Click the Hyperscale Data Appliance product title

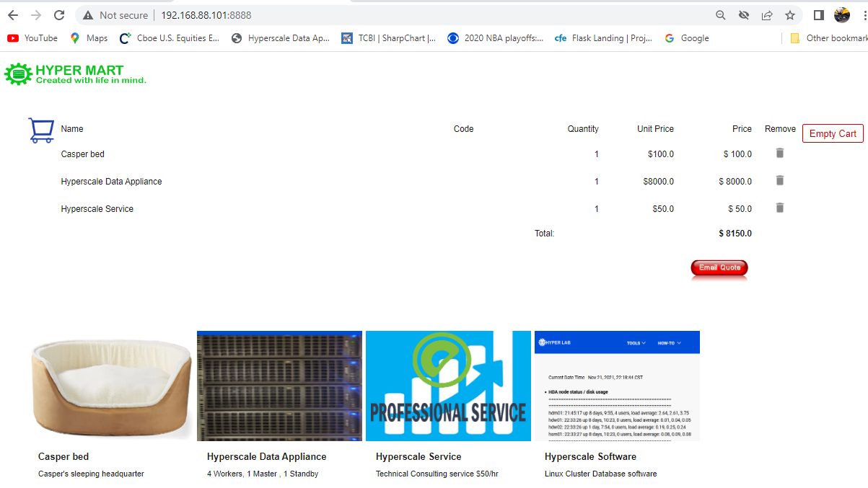point(267,456)
